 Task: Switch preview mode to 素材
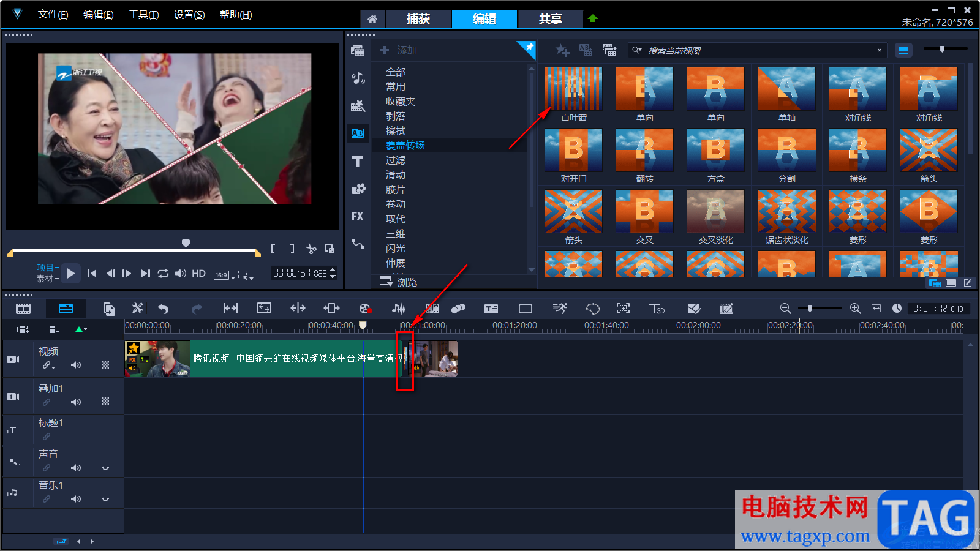point(45,279)
